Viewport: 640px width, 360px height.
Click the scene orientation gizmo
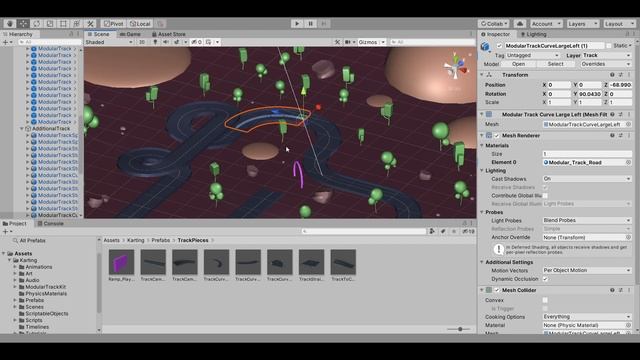coord(456,68)
